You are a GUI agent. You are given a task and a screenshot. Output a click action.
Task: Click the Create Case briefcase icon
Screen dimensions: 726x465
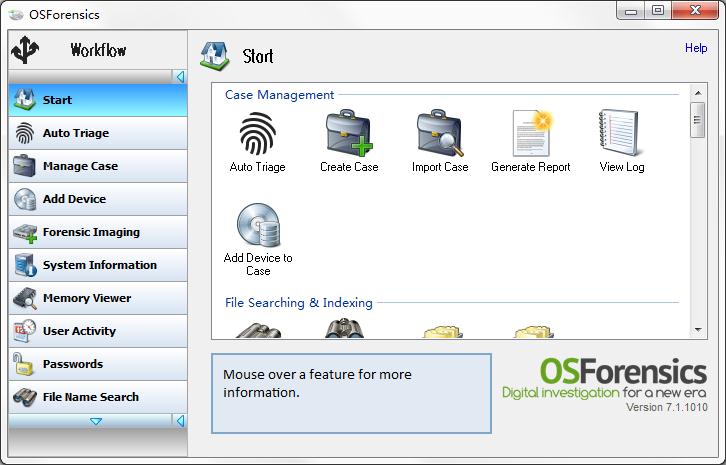coord(349,134)
